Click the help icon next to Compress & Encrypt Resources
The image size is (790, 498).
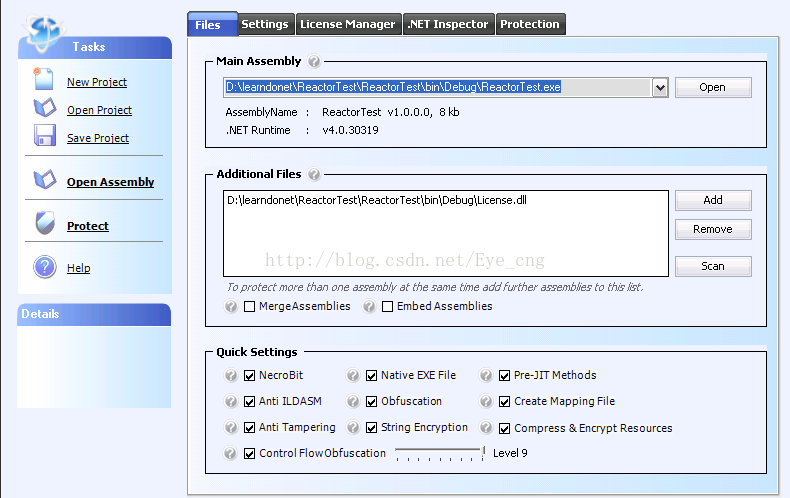(486, 428)
